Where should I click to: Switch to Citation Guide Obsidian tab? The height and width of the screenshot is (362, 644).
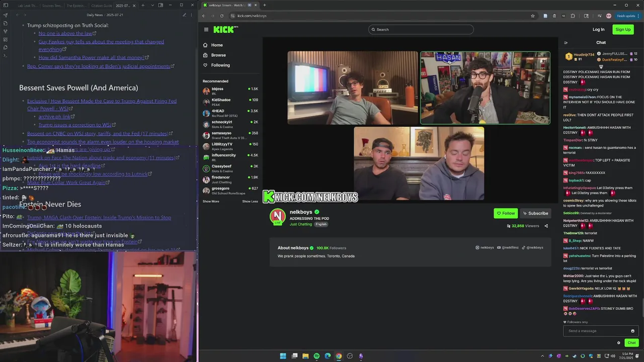[x=101, y=6]
